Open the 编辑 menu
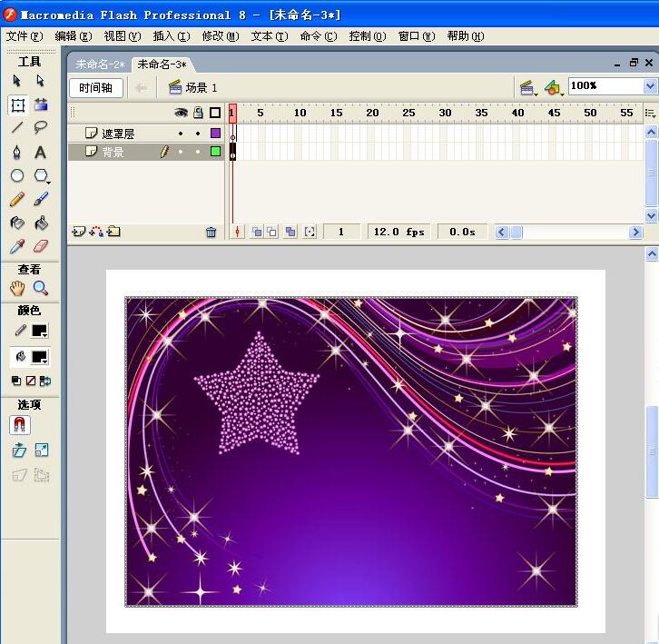The height and width of the screenshot is (644, 659). 74,36
